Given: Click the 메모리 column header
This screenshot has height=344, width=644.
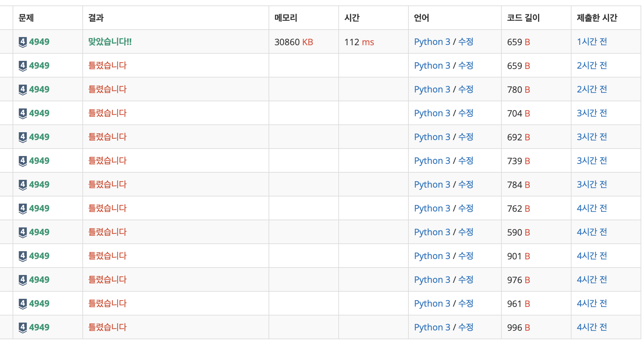Looking at the screenshot, I should coord(286,18).
